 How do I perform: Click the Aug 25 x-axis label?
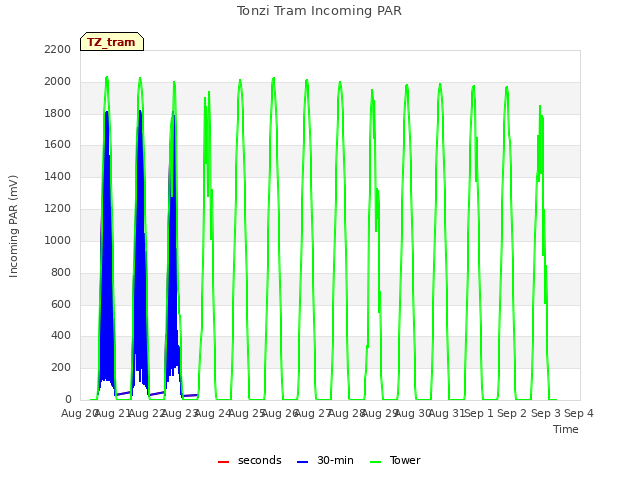pos(247,413)
